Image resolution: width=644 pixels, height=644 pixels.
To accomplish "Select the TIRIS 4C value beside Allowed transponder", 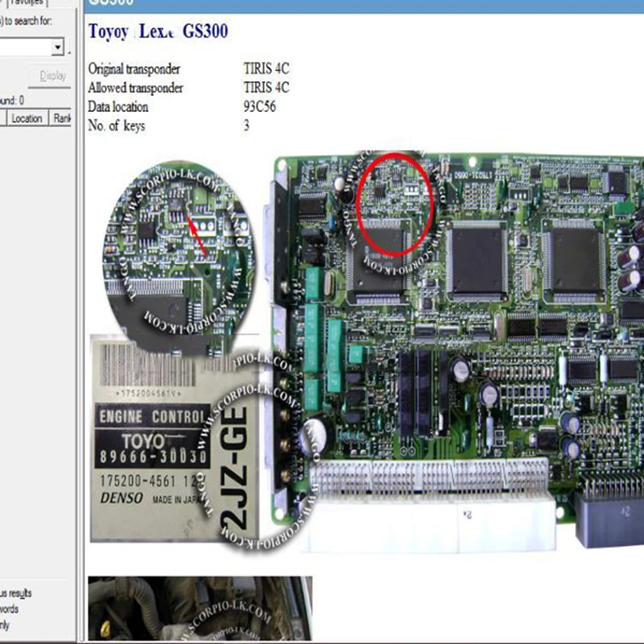I will pyautogui.click(x=266, y=87).
